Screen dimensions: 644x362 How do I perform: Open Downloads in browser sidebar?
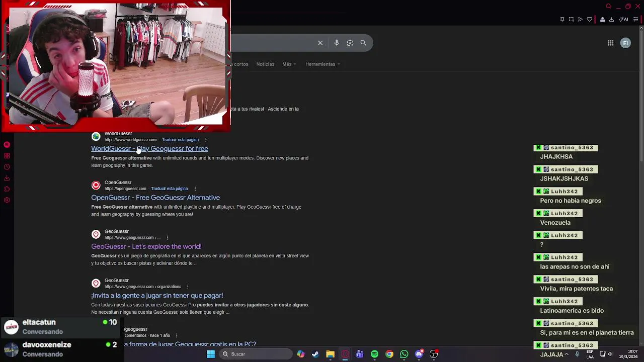[7, 178]
